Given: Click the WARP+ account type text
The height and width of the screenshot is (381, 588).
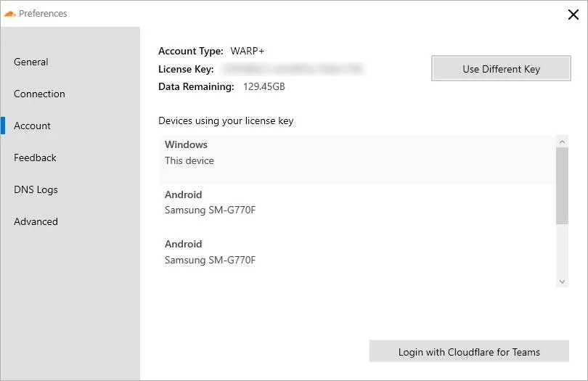Looking at the screenshot, I should (248, 52).
